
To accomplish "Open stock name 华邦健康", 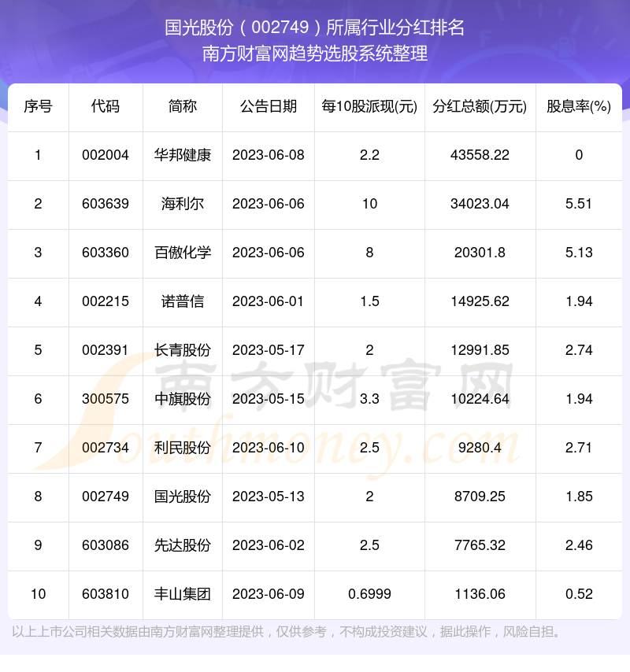I will (183, 155).
